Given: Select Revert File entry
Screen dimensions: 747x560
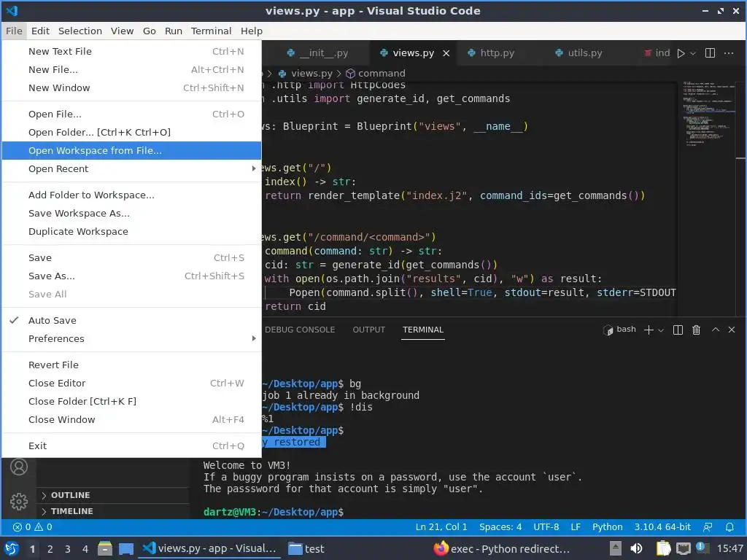Looking at the screenshot, I should pyautogui.click(x=131, y=365).
